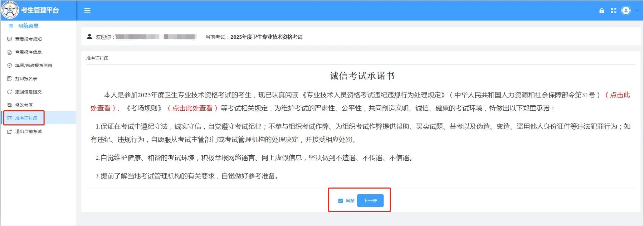This screenshot has height=226, width=644.
Task: Click the 撤回信息提交 refresh icon
Action: pyautogui.click(x=10, y=92)
